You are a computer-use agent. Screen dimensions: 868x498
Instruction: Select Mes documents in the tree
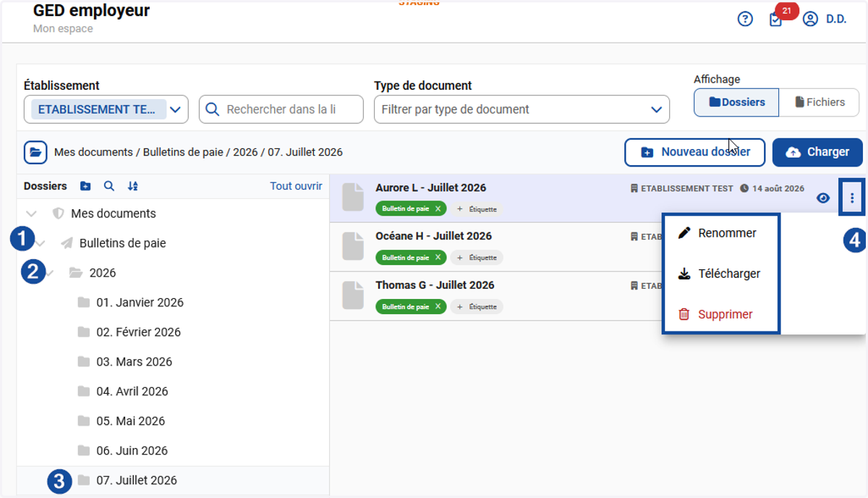tap(114, 214)
